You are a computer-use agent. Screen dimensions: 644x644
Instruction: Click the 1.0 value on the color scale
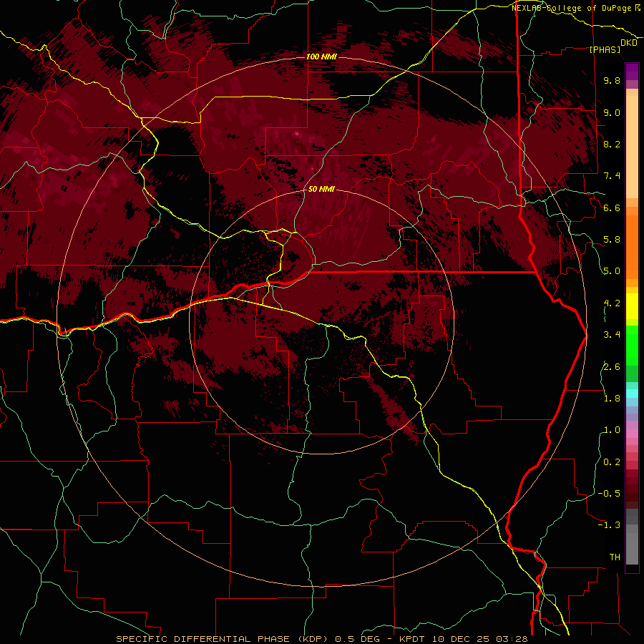click(x=612, y=430)
